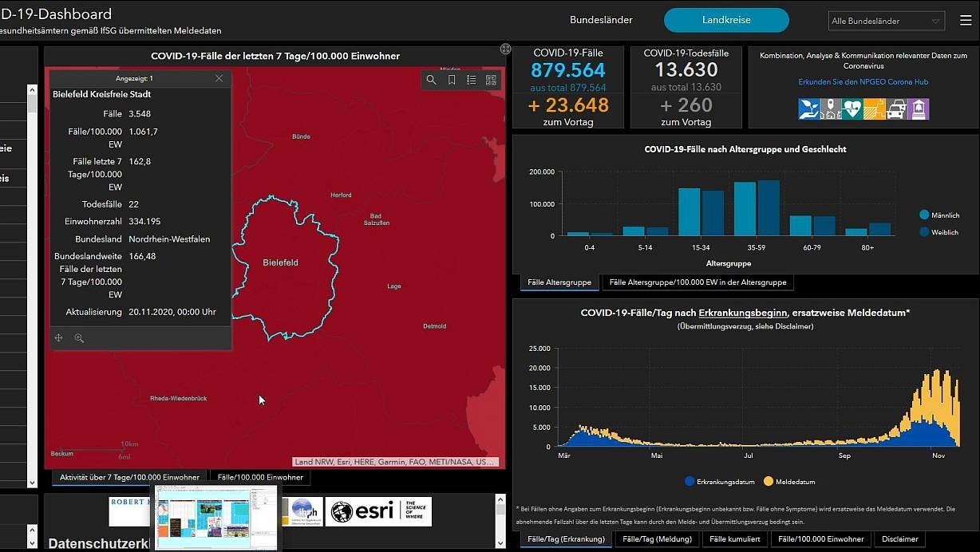Expand the map panel to full size
This screenshot has width=980, height=552.
tap(505, 49)
